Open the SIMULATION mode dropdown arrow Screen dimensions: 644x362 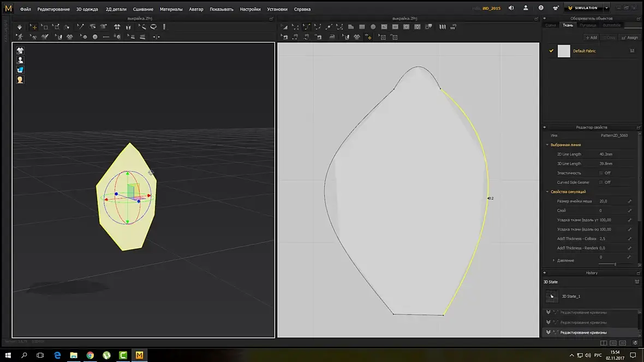[606, 8]
